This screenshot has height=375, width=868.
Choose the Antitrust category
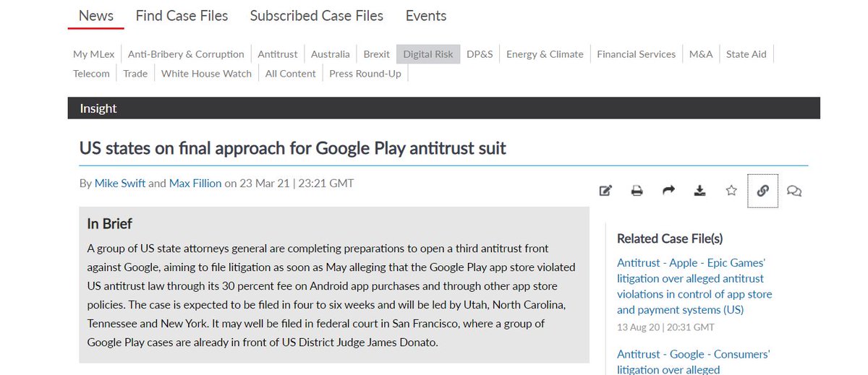coord(278,54)
